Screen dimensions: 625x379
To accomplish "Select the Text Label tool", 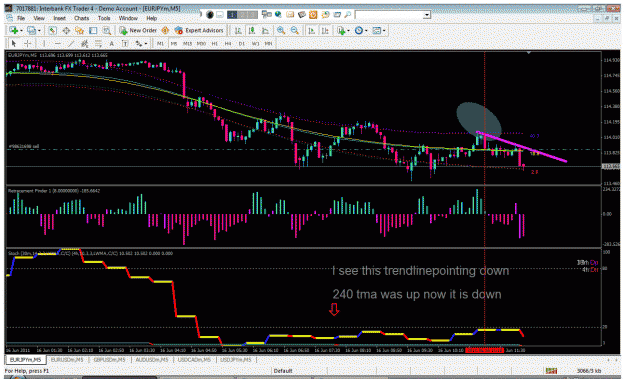I will coord(125,43).
